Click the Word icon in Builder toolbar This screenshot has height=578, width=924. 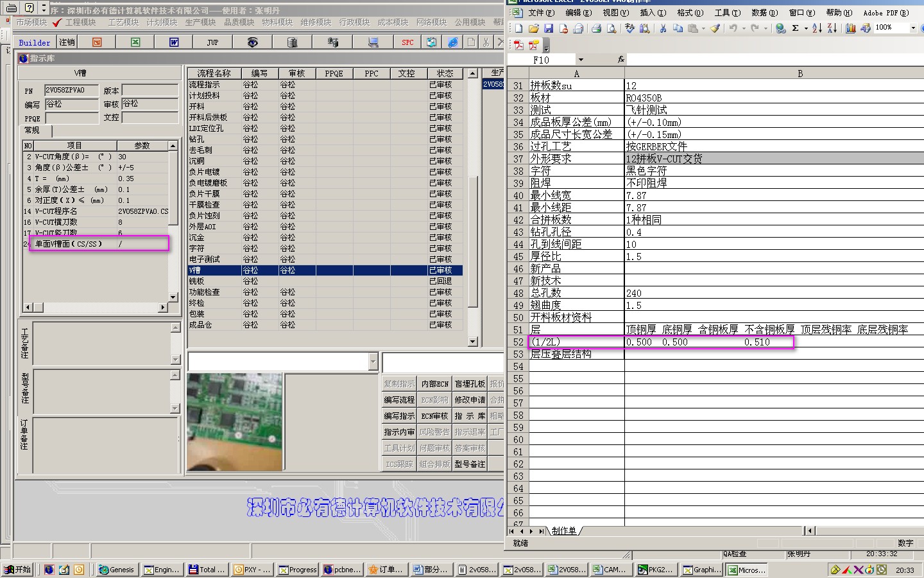[x=174, y=42]
